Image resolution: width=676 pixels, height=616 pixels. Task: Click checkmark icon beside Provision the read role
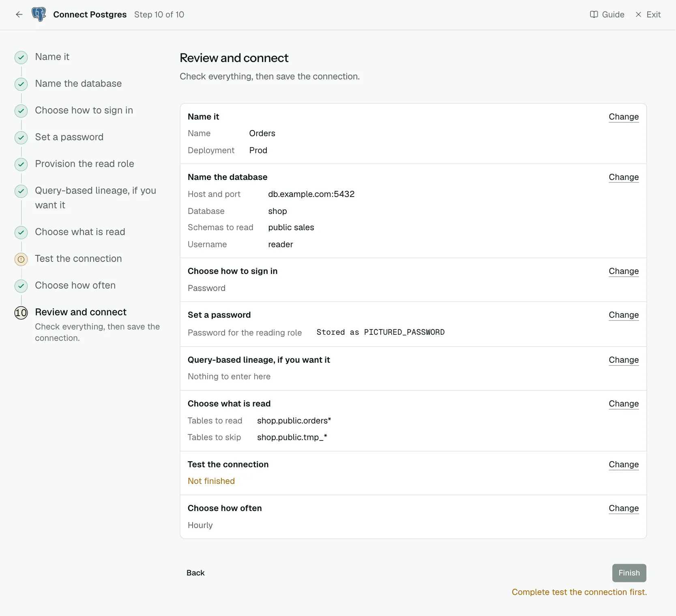[x=21, y=165]
